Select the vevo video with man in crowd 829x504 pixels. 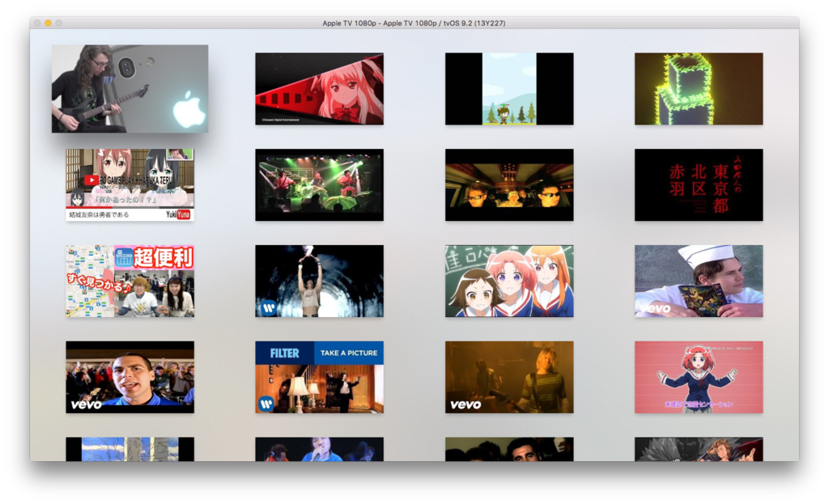130,377
